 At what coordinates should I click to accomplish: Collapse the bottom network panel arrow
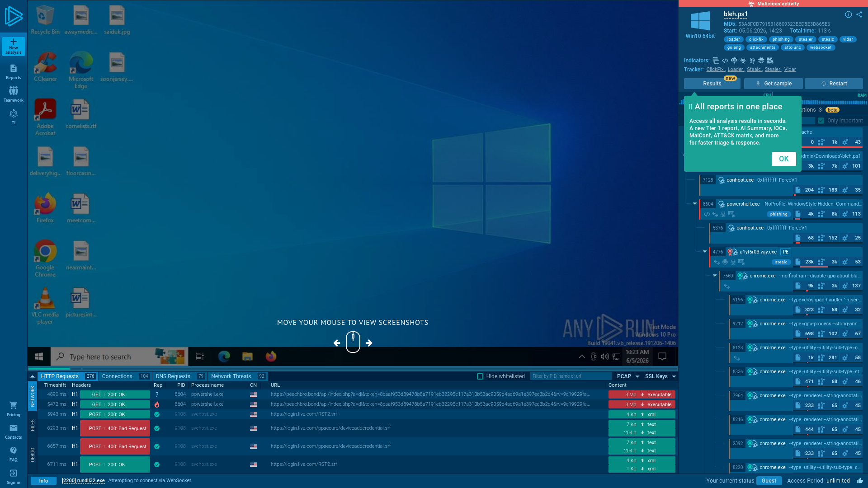tap(33, 376)
